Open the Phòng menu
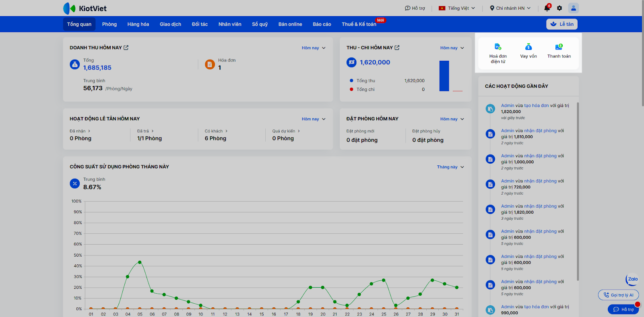644x317 pixels. click(x=109, y=24)
